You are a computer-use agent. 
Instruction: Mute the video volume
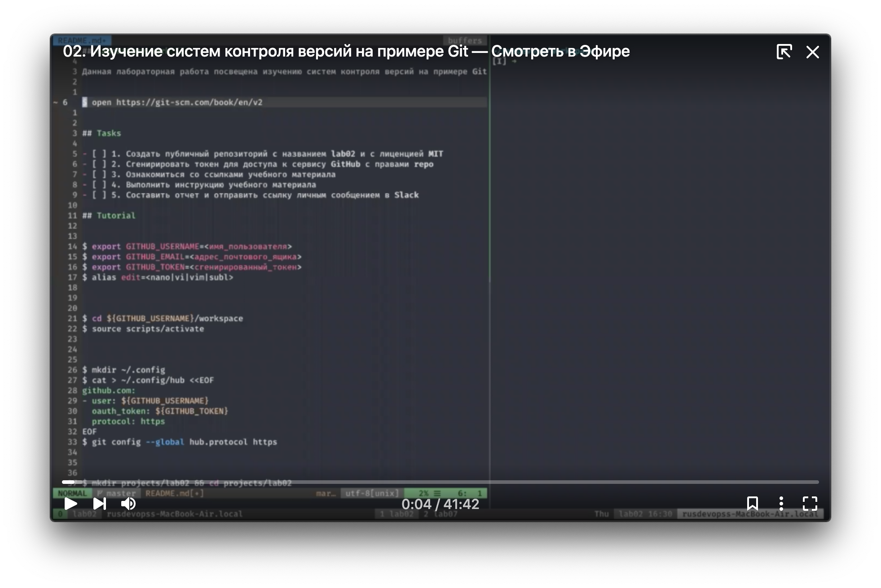click(x=128, y=504)
